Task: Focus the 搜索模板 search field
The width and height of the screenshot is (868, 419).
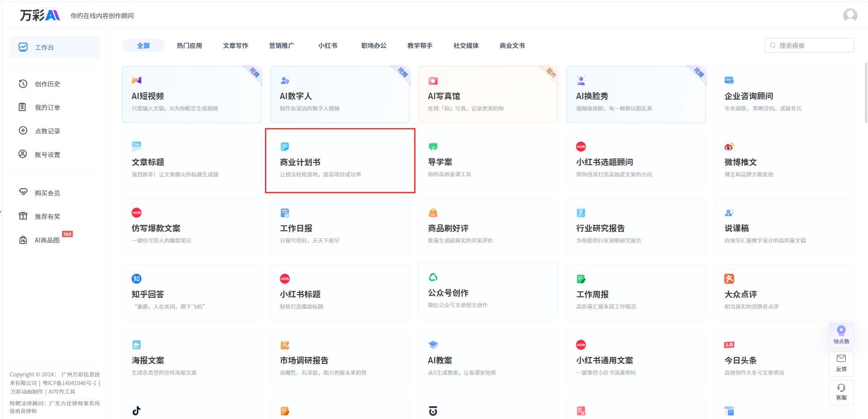Action: [x=809, y=45]
